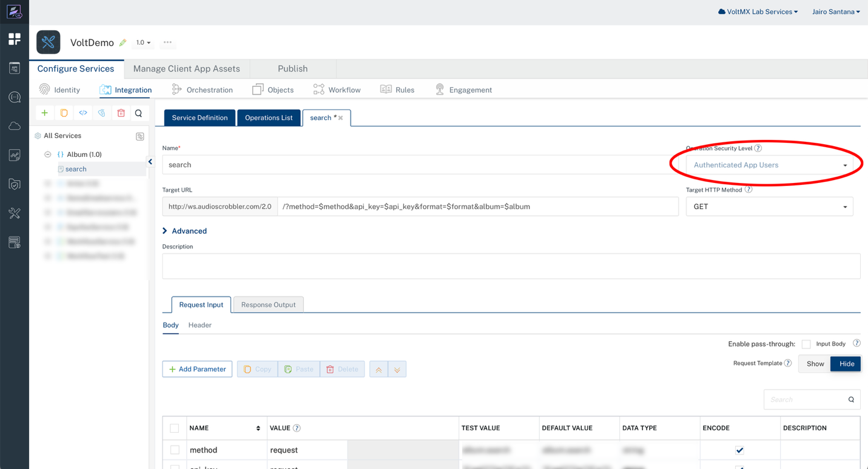The image size is (868, 469).
Task: Switch to the Response Output tab
Action: 268,305
